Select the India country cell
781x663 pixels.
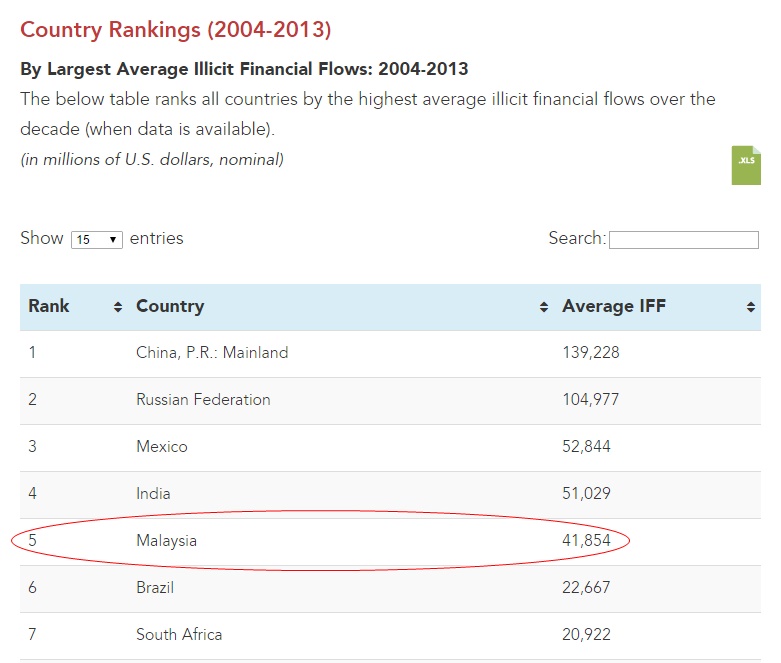coord(153,494)
